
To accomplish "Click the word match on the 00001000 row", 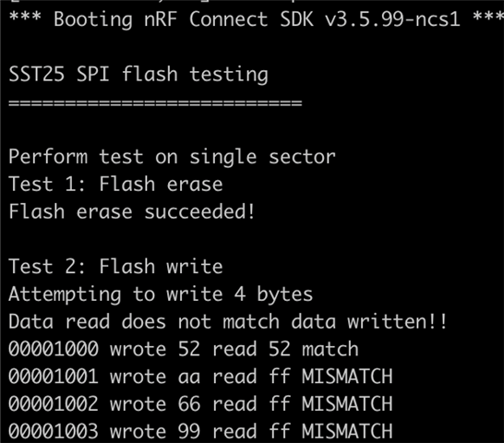I will (x=330, y=349).
